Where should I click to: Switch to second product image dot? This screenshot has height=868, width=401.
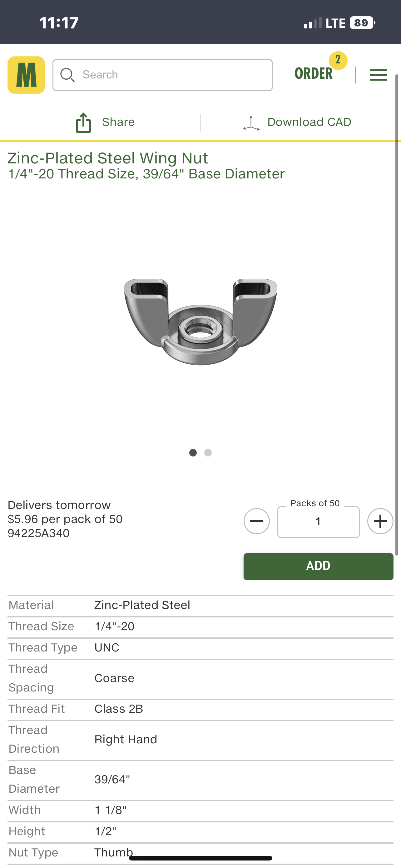pyautogui.click(x=208, y=452)
